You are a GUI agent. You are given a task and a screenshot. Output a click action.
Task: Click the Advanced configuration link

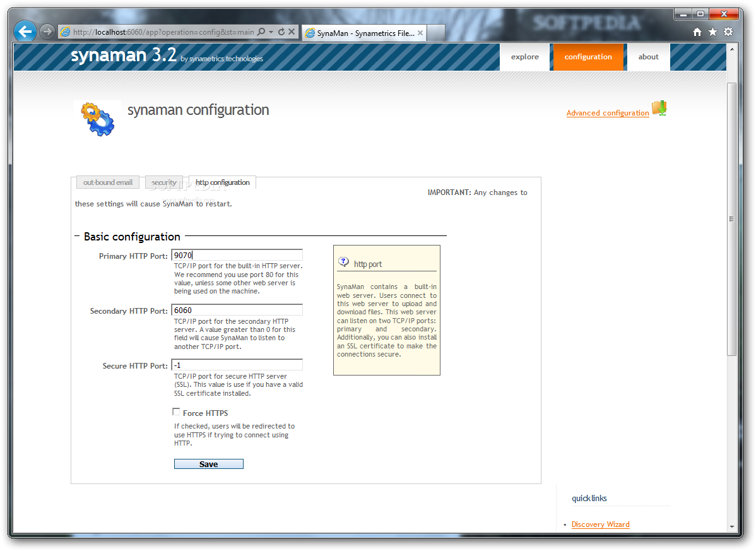[608, 113]
